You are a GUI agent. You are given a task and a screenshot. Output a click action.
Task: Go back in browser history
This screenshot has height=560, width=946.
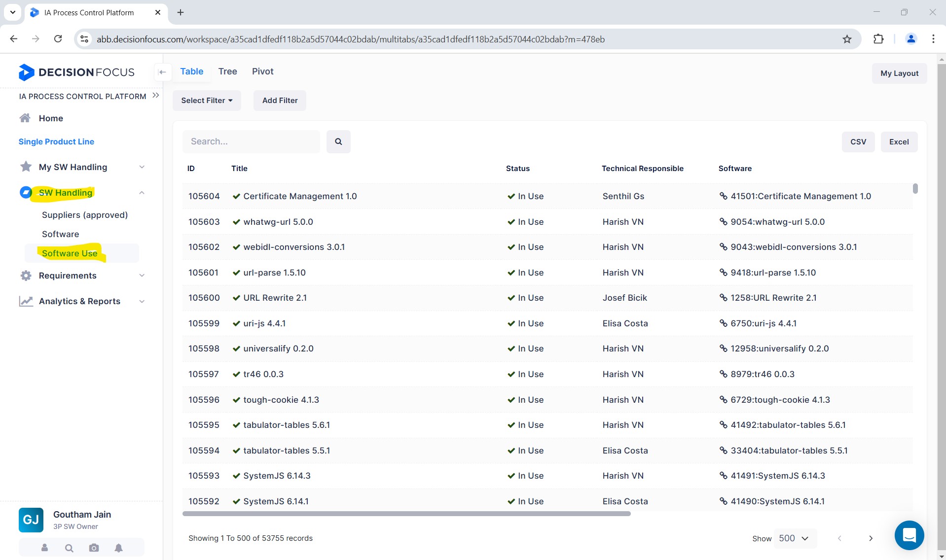pos(14,39)
